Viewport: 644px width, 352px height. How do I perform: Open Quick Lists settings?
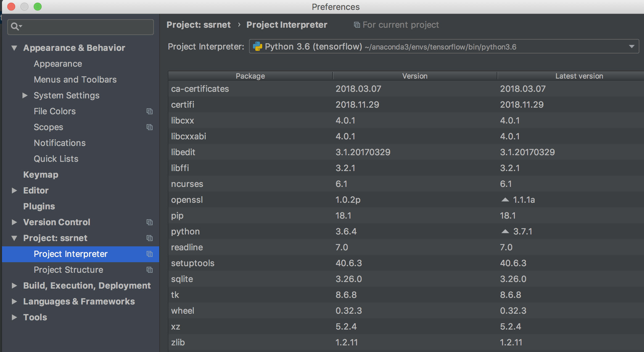click(x=56, y=159)
